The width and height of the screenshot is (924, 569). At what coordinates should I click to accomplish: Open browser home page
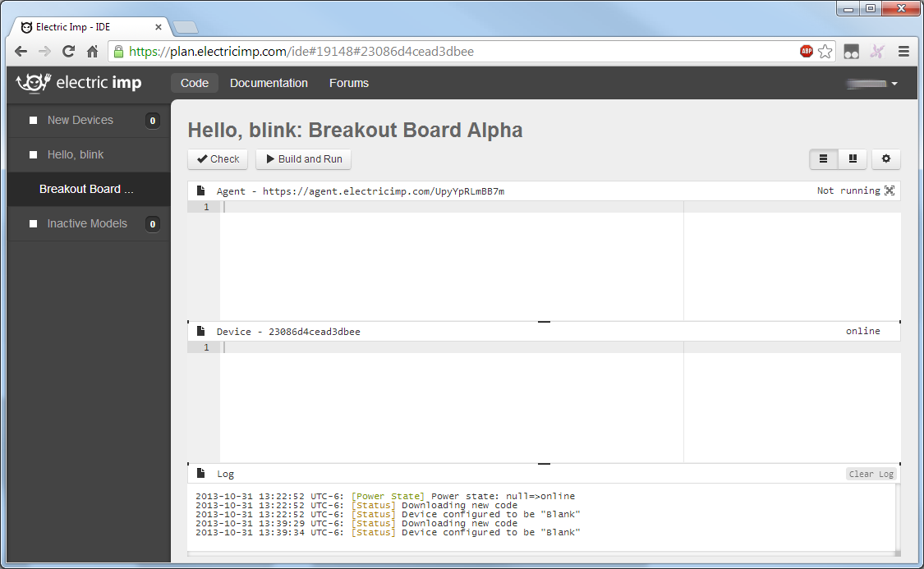pyautogui.click(x=93, y=51)
